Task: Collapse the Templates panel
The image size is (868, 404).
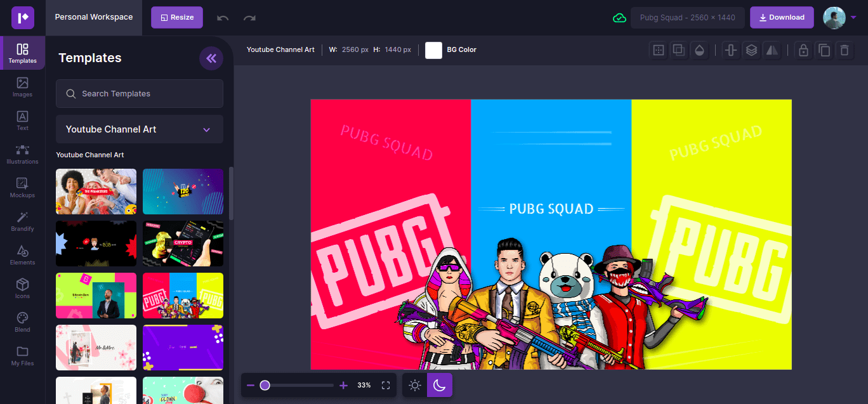Action: 211,58
